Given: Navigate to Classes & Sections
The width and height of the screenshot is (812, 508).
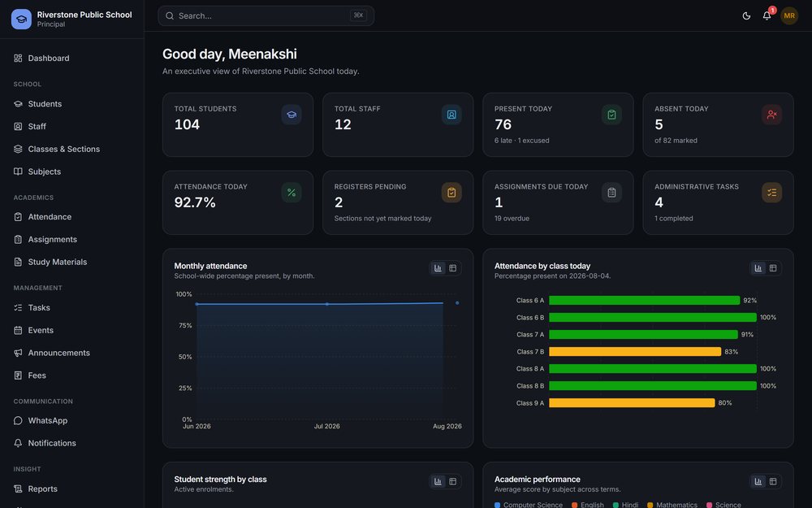Looking at the screenshot, I should 72,149.
